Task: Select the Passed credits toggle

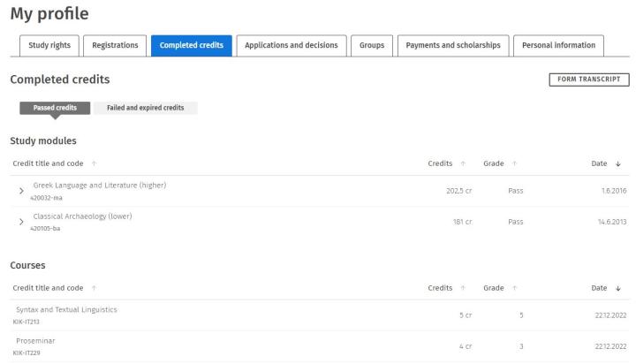Action: (55, 108)
